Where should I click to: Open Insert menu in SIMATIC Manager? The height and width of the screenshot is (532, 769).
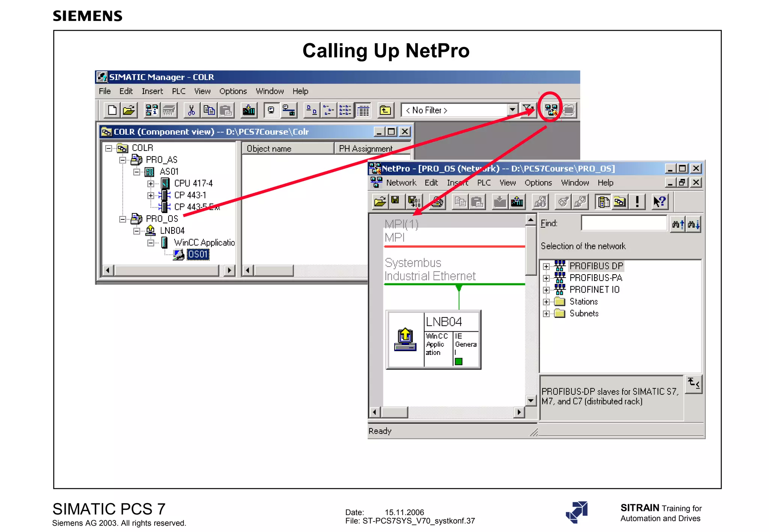pos(152,91)
